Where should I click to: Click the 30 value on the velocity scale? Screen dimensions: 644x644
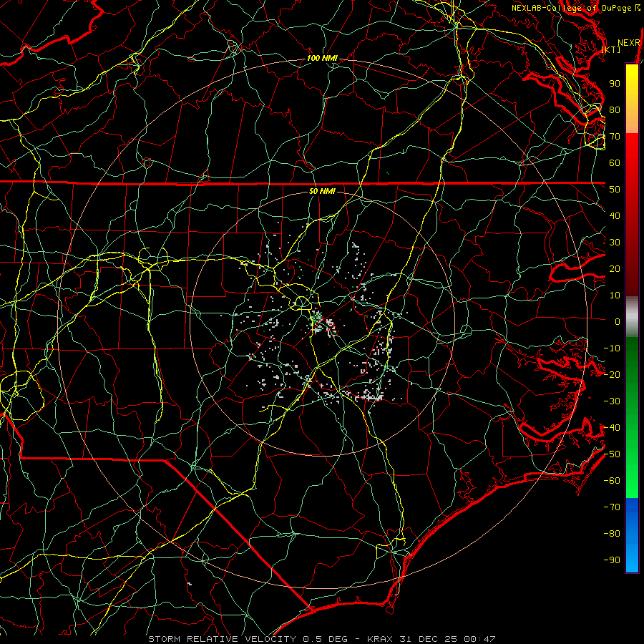(x=615, y=243)
